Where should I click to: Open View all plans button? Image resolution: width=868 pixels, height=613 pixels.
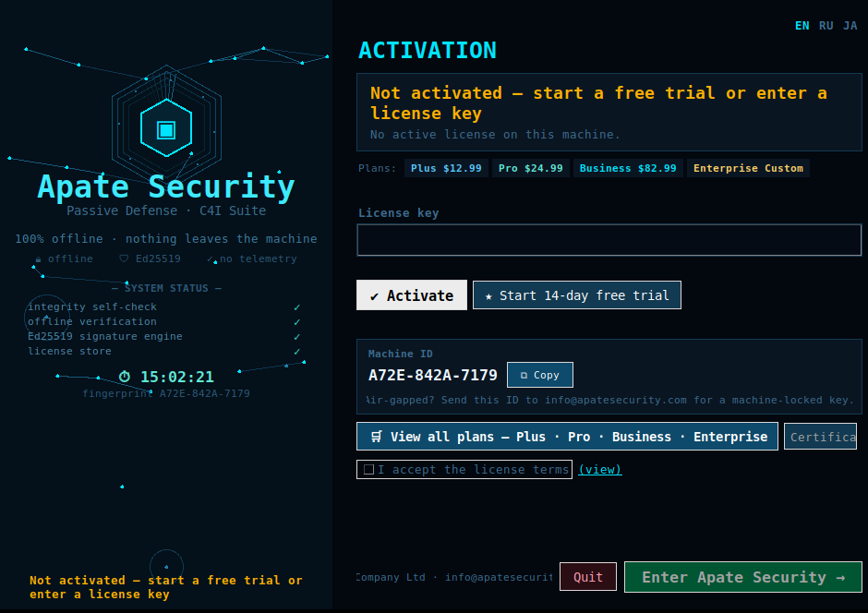tap(567, 437)
